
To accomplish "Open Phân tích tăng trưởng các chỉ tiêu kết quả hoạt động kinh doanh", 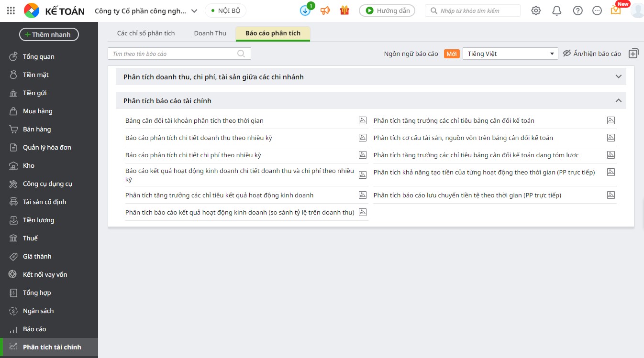I will [x=220, y=195].
